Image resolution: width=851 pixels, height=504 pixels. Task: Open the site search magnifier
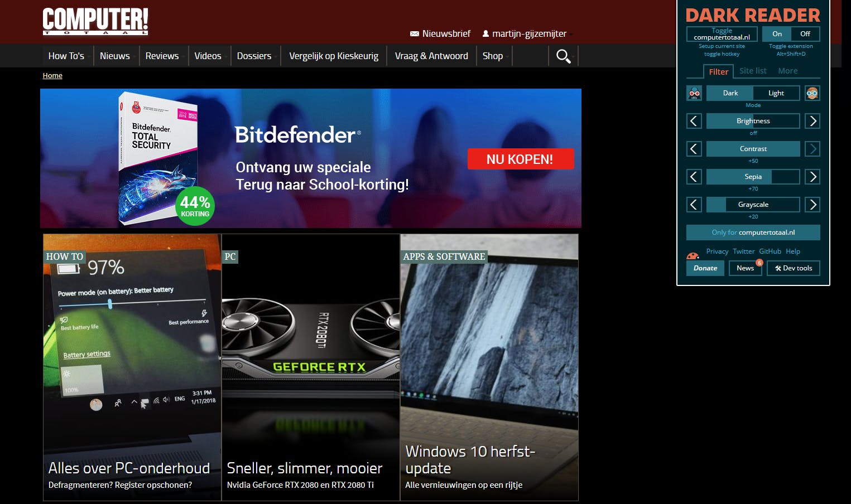pyautogui.click(x=563, y=56)
